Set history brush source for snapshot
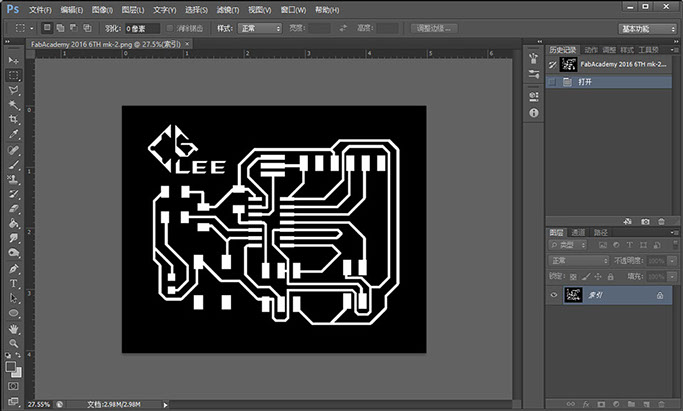Screen dimensions: 683x411 pyautogui.click(x=552, y=64)
